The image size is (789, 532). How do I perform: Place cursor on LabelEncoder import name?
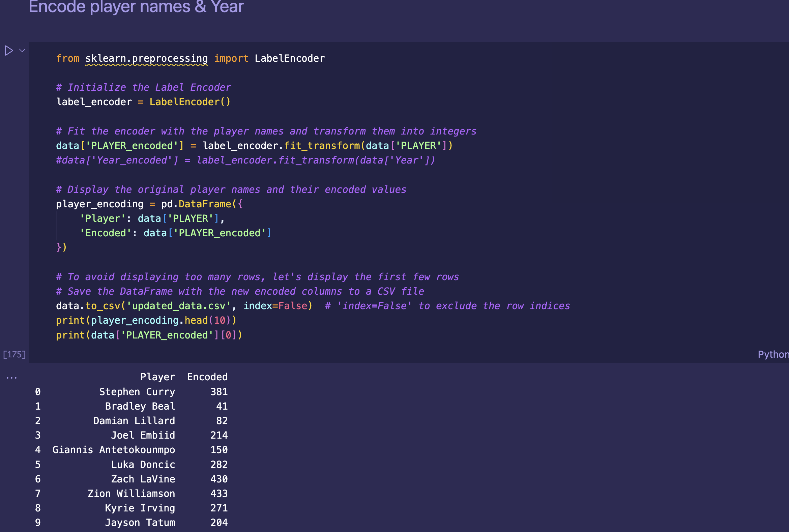(290, 58)
